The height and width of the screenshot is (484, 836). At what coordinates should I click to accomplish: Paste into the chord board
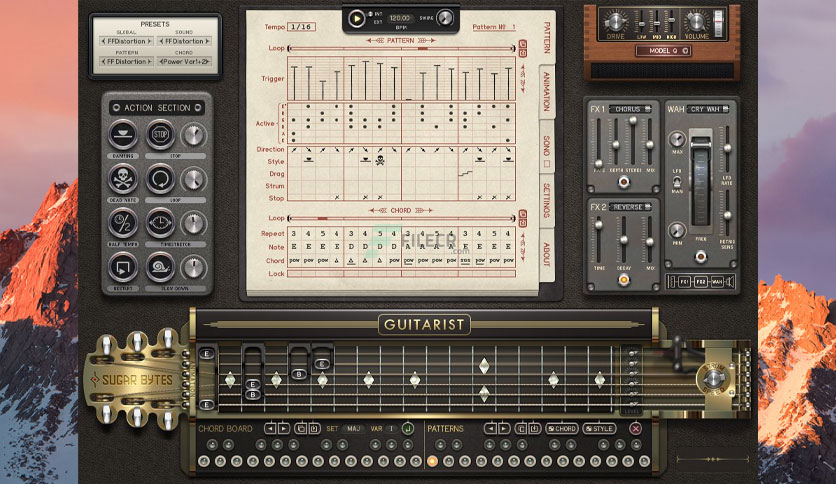click(314, 429)
